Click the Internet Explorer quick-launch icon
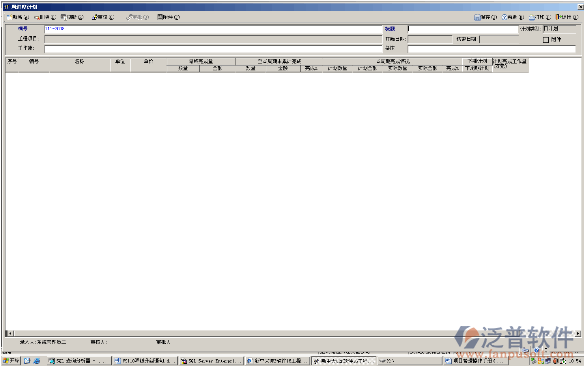Viewport: 584px width, 370px height. (36, 361)
